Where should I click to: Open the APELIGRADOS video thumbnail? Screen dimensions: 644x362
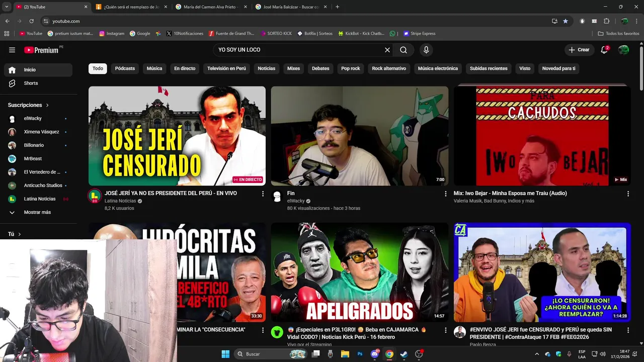point(360,272)
